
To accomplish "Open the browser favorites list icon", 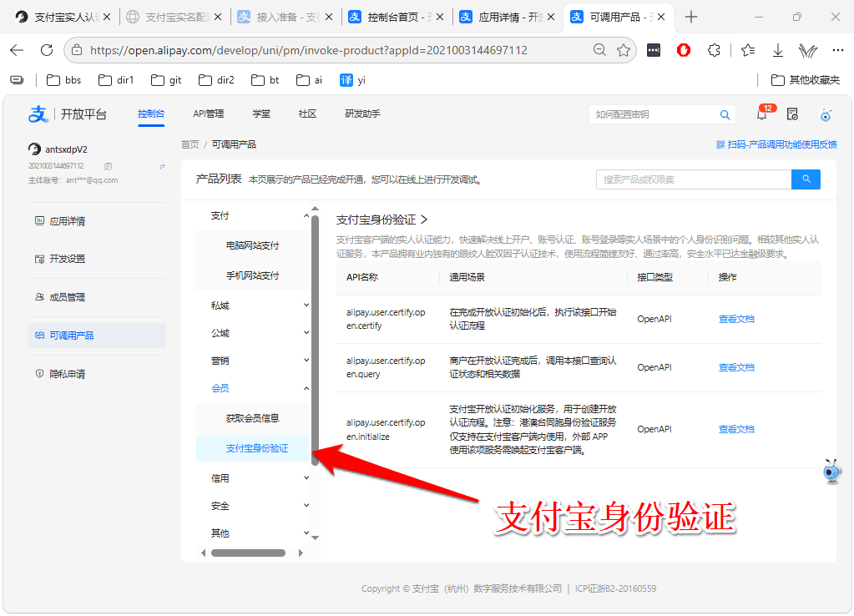I will pyautogui.click(x=748, y=50).
